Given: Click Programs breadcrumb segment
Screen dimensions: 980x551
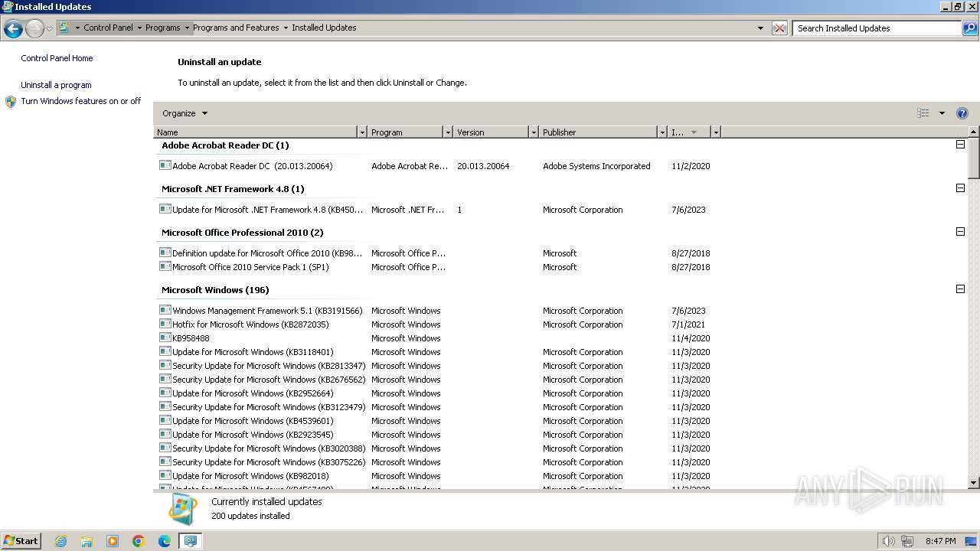Looking at the screenshot, I should (x=163, y=28).
